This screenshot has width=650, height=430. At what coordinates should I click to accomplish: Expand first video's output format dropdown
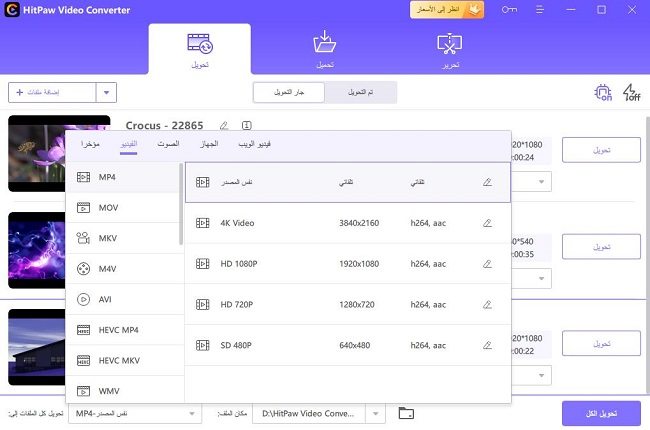[541, 182]
